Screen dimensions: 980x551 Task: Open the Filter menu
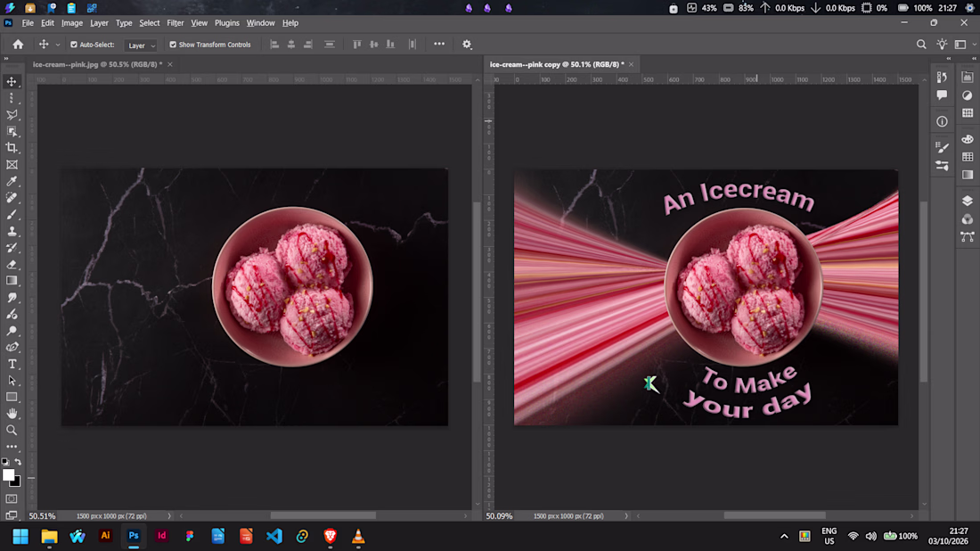[175, 23]
